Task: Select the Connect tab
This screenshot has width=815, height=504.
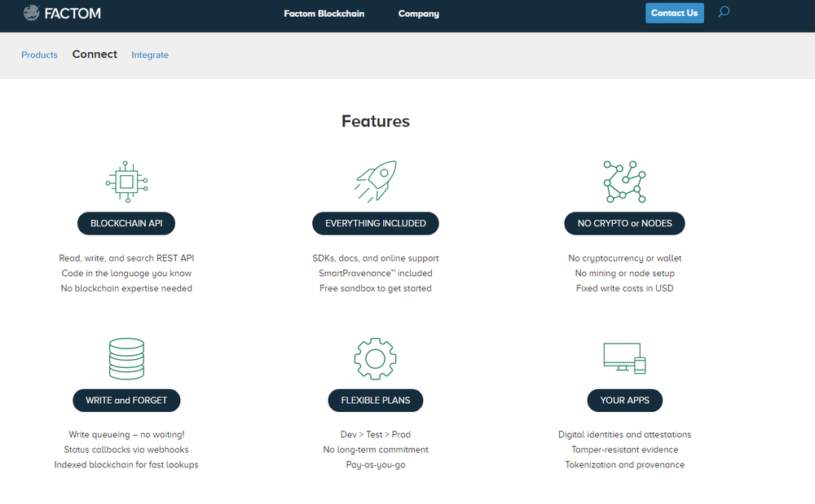Action: tap(95, 54)
